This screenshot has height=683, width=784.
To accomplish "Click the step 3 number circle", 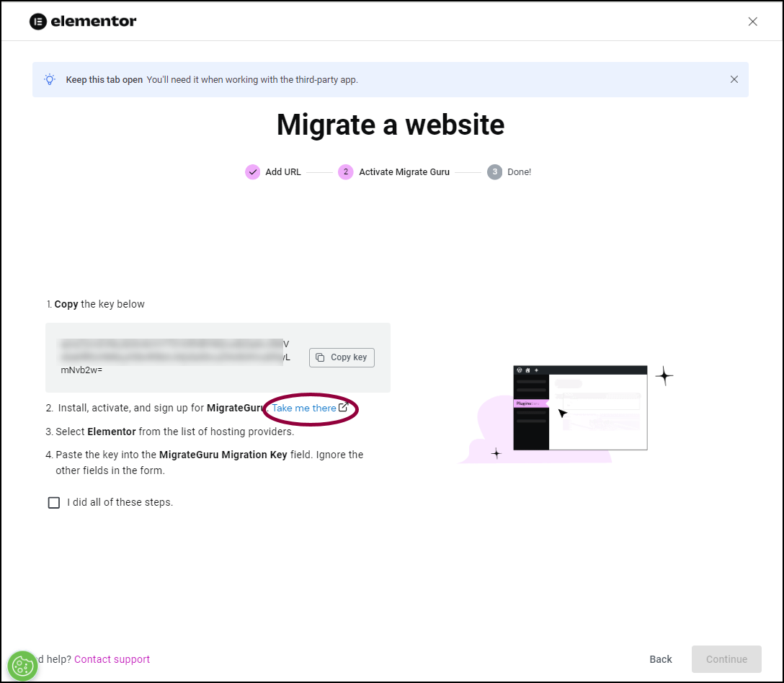I will (494, 172).
